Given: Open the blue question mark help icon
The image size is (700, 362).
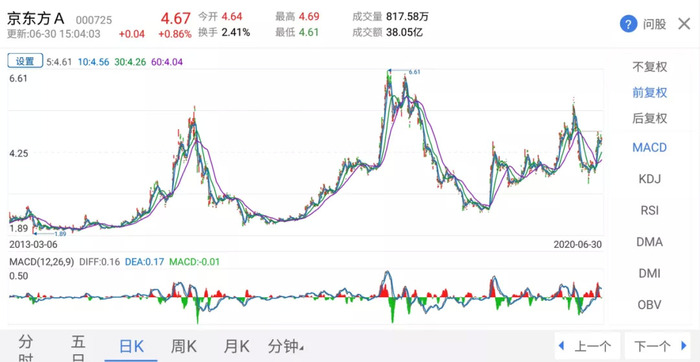Looking at the screenshot, I should pyautogui.click(x=628, y=24).
